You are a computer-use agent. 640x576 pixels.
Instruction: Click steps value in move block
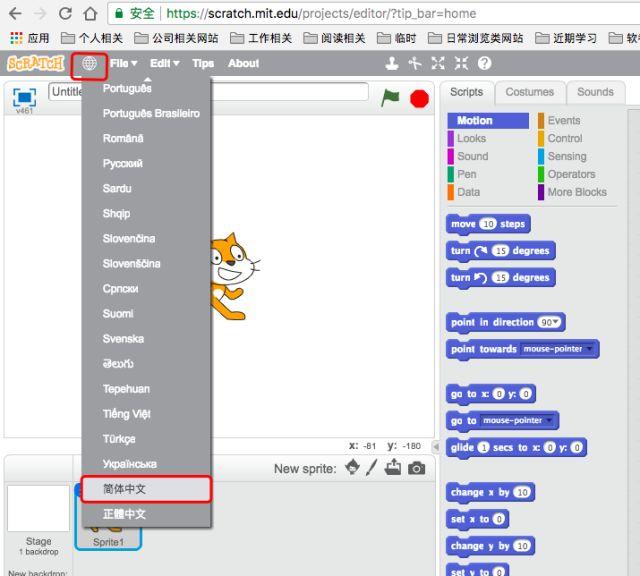click(x=488, y=224)
